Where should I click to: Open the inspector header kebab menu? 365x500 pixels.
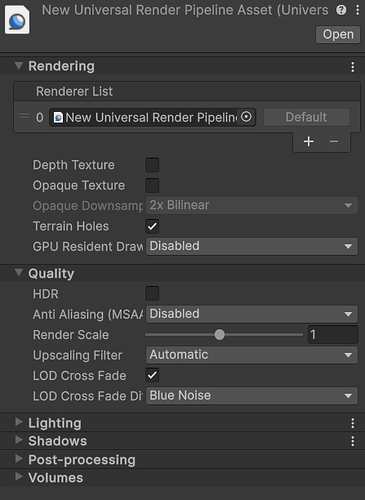357,10
